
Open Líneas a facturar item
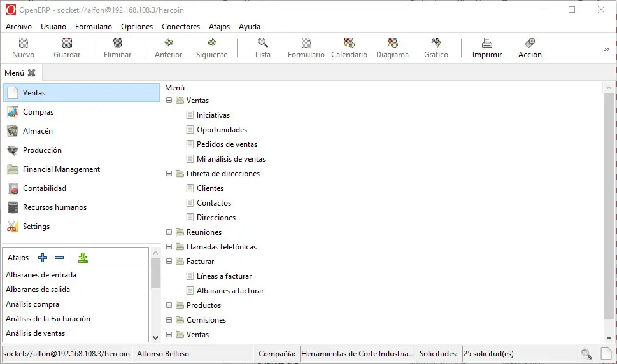click(224, 276)
